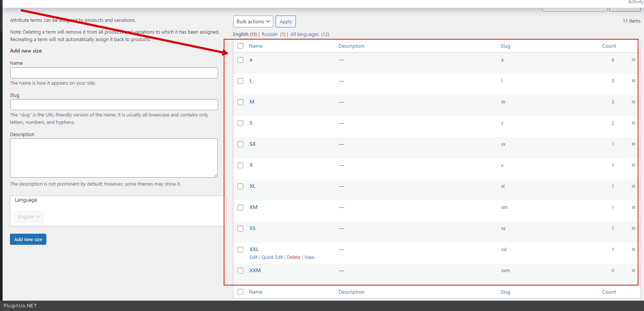Sort table by Count column header
Image resolution: width=644 pixels, height=311 pixels.
pyautogui.click(x=609, y=46)
